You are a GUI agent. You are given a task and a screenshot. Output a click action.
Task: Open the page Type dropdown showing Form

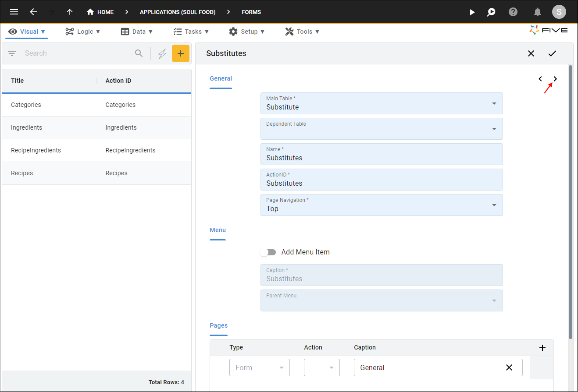tap(260, 367)
